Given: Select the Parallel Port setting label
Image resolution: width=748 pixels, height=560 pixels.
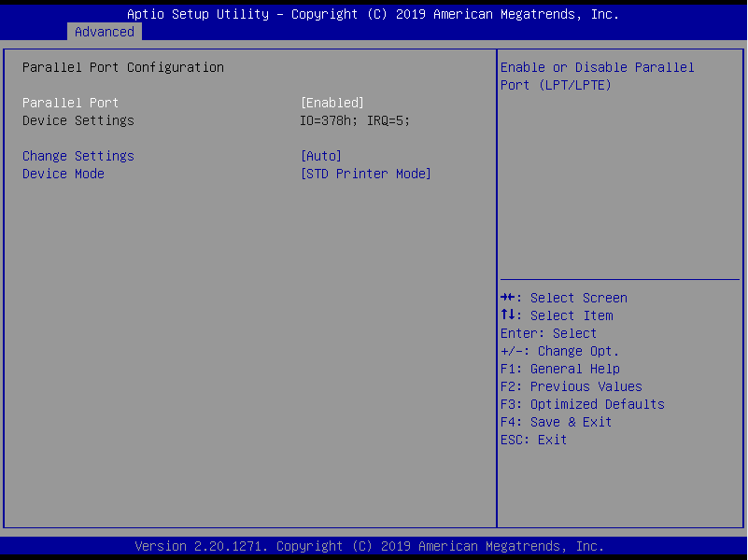Looking at the screenshot, I should [x=71, y=103].
